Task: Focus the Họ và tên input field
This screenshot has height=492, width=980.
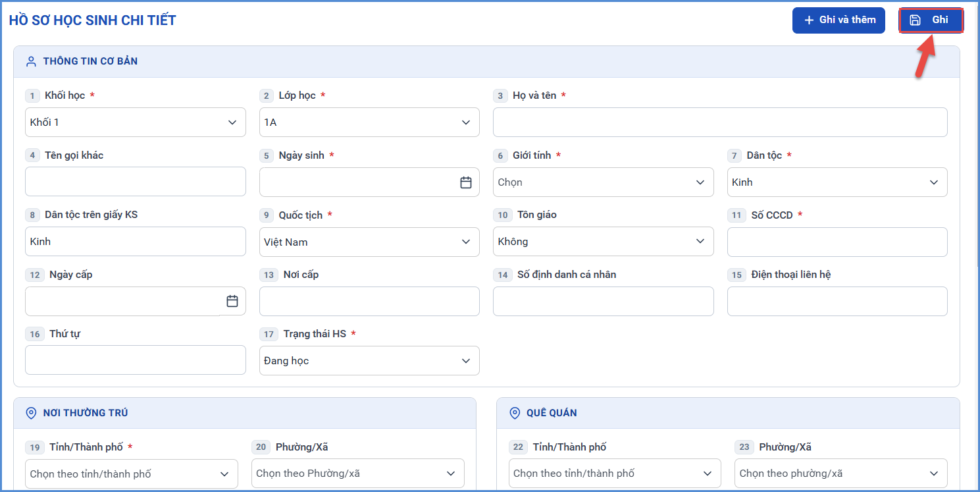Action: pyautogui.click(x=720, y=123)
